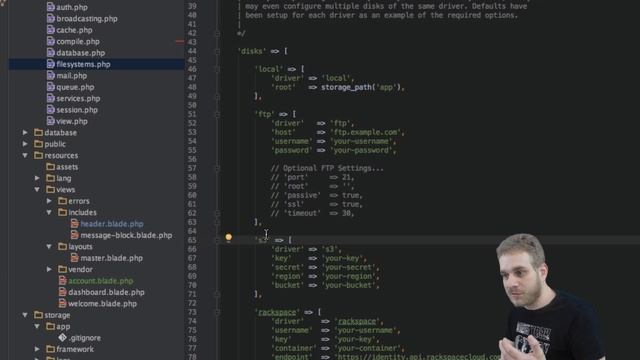Viewport: 640px width, 360px height.
Task: Click the database folder icon
Action: tap(39, 133)
